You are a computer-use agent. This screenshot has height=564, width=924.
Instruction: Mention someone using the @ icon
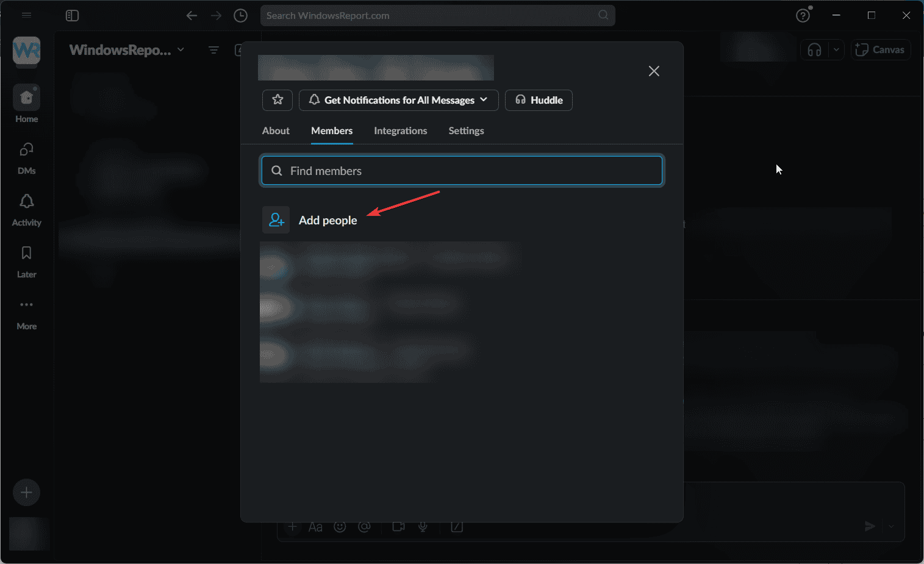[365, 526]
